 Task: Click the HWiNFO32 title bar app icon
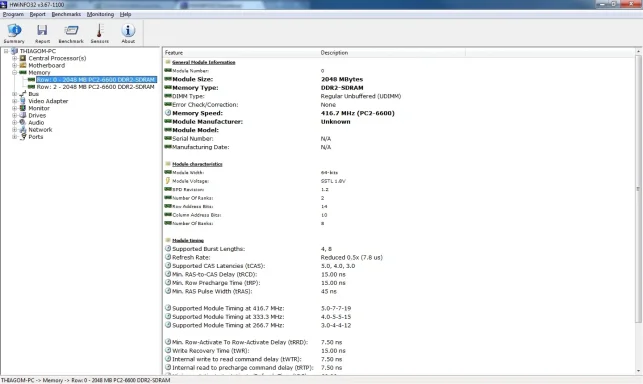(x=4, y=5)
